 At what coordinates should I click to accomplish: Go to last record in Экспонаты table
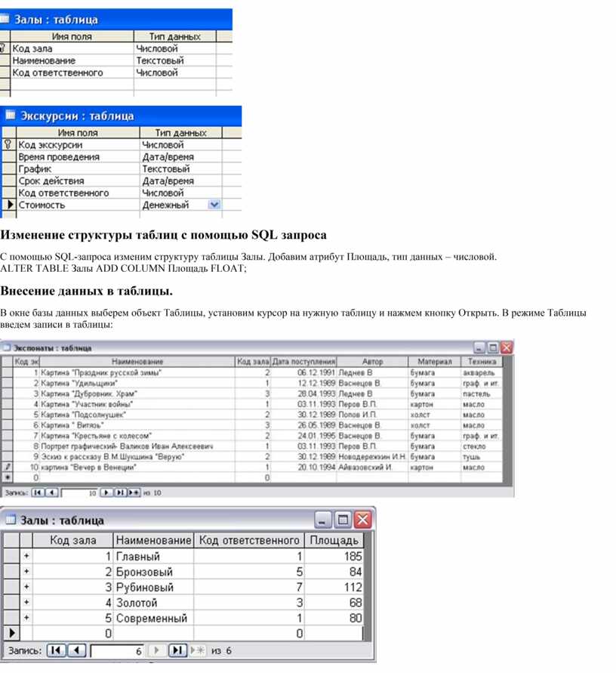coord(120,492)
